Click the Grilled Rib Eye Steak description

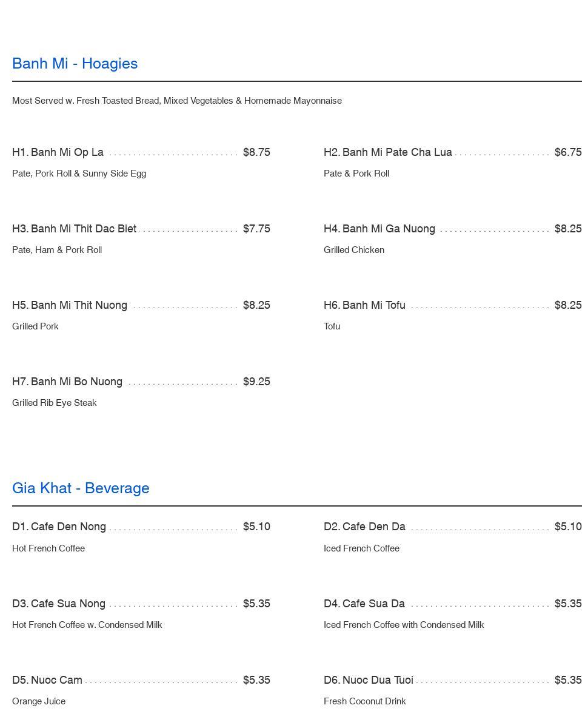point(55,403)
